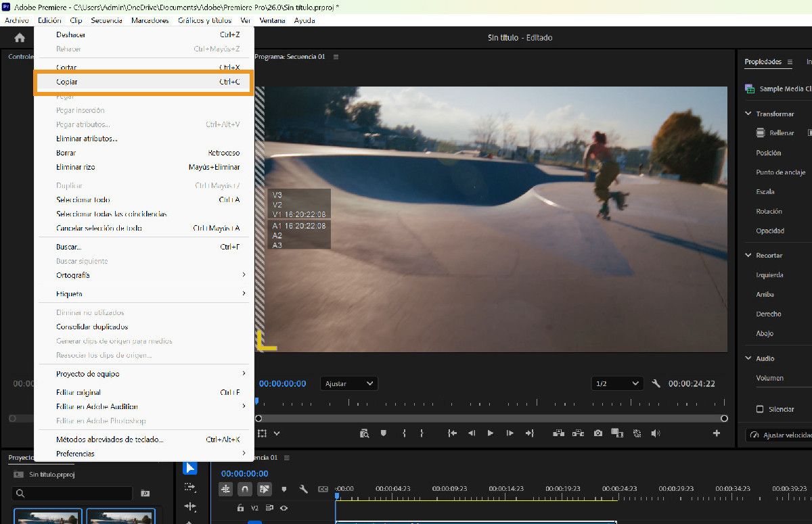The image size is (812, 524).
Task: Choose Seleccionar todo menu entry
Action: pos(144,199)
